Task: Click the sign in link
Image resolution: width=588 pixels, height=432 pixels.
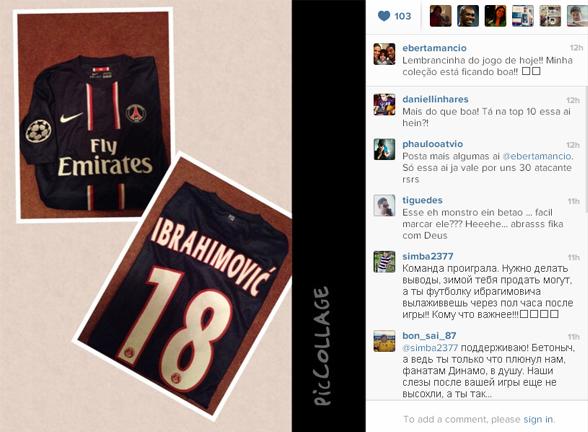Action: point(538,419)
